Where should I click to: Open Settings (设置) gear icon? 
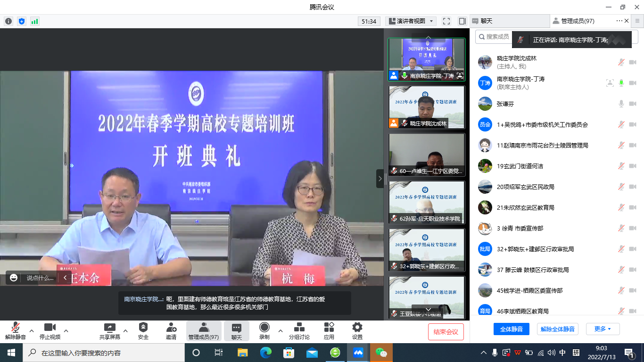[x=357, y=328]
